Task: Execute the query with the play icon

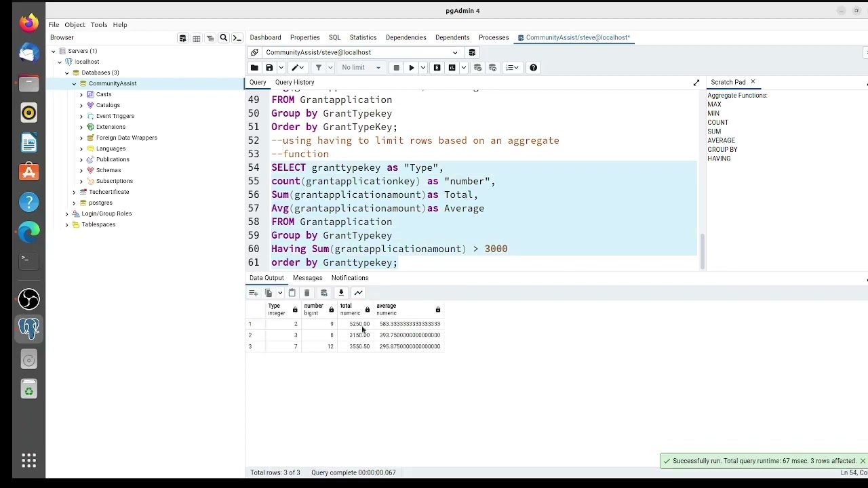Action: (x=412, y=68)
